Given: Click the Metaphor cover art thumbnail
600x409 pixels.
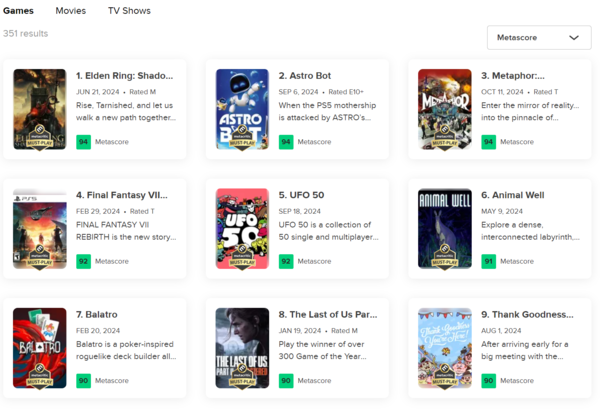Looking at the screenshot, I should [445, 109].
